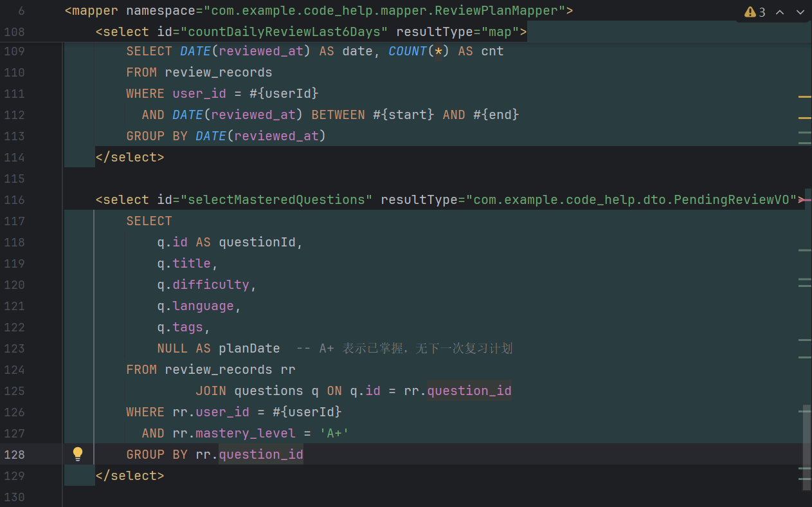Click the alias "questionId" on line 118
This screenshot has height=507, width=812.
click(x=257, y=243)
